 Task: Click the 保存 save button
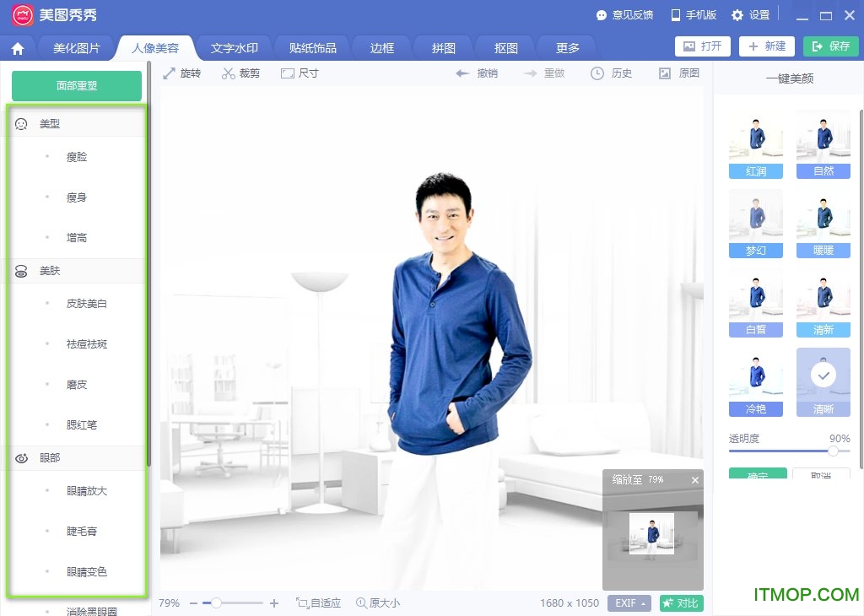(830, 46)
